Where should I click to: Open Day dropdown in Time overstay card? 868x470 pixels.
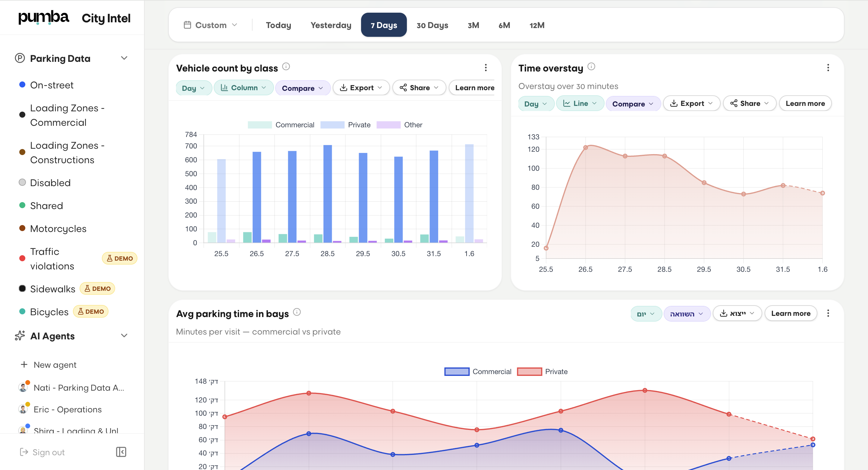[536, 104]
